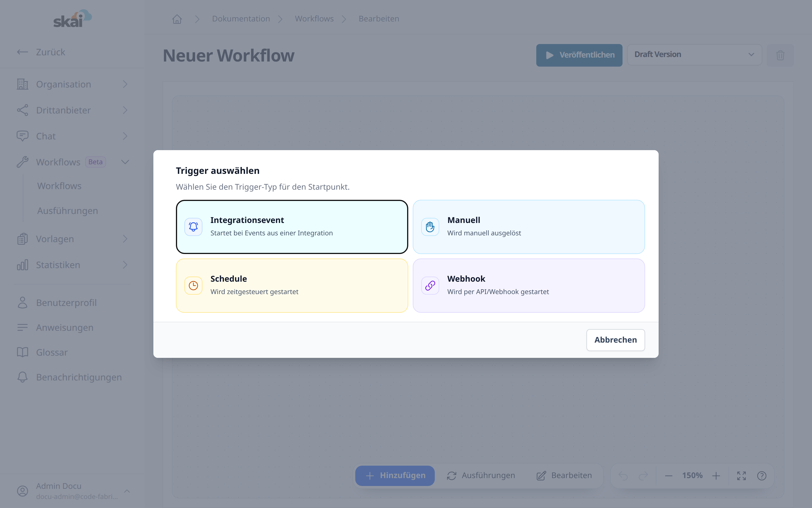Viewport: 812px width, 508px height.
Task: Open Ausführungen in the bottom toolbar
Action: click(480, 476)
